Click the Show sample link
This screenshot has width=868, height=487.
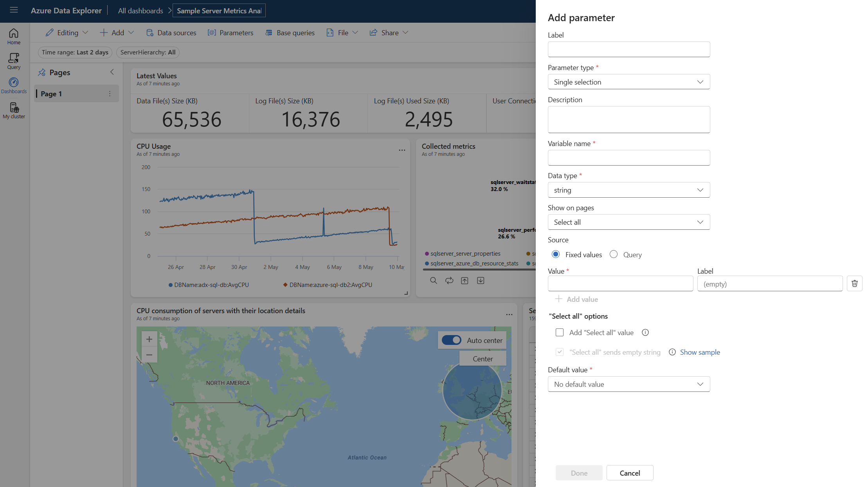pos(700,352)
